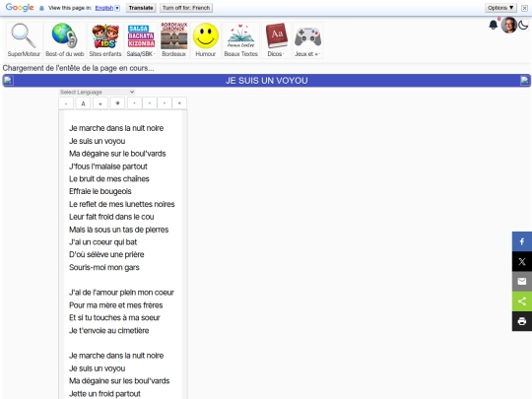532x399 pixels.
Task: Reset text size with A button
Action: pos(83,103)
